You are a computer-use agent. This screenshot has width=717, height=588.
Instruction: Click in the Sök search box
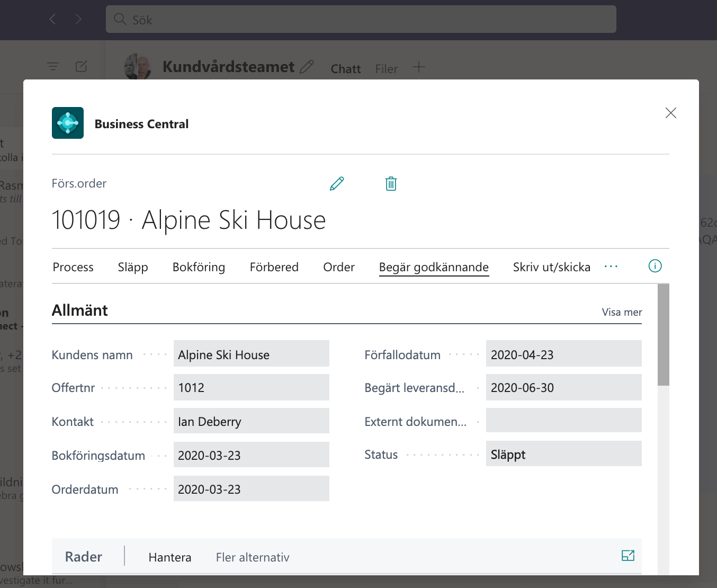[x=361, y=19]
